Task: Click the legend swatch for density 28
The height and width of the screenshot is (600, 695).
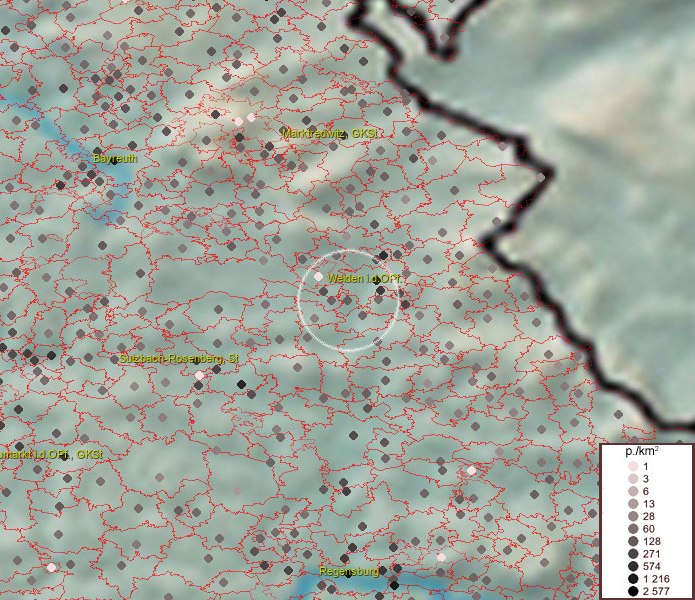Action: coord(632,516)
